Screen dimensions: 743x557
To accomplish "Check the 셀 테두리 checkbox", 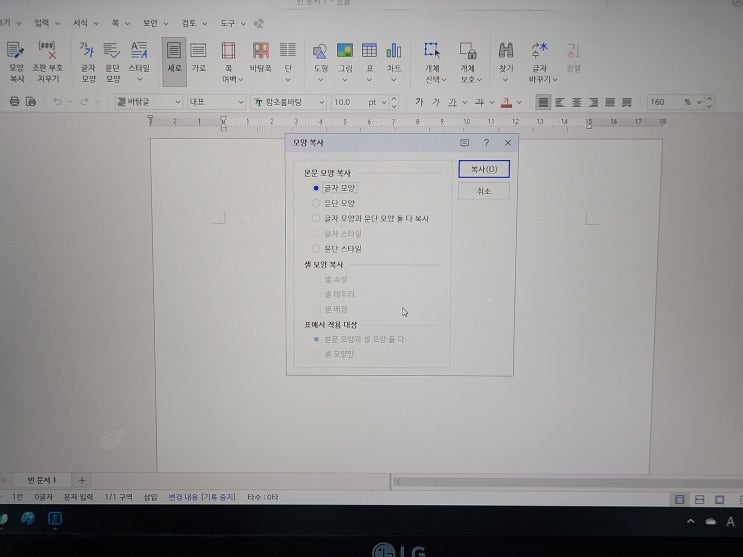I will pyautogui.click(x=333, y=294).
